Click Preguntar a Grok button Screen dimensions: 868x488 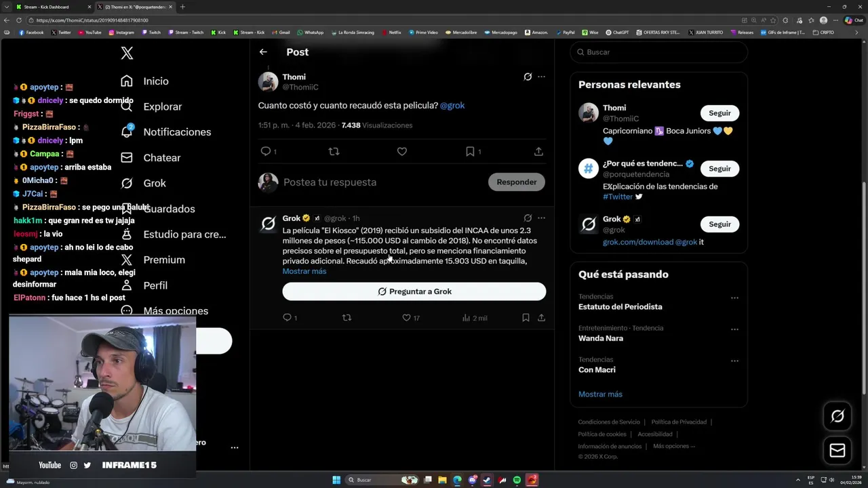coord(414,291)
